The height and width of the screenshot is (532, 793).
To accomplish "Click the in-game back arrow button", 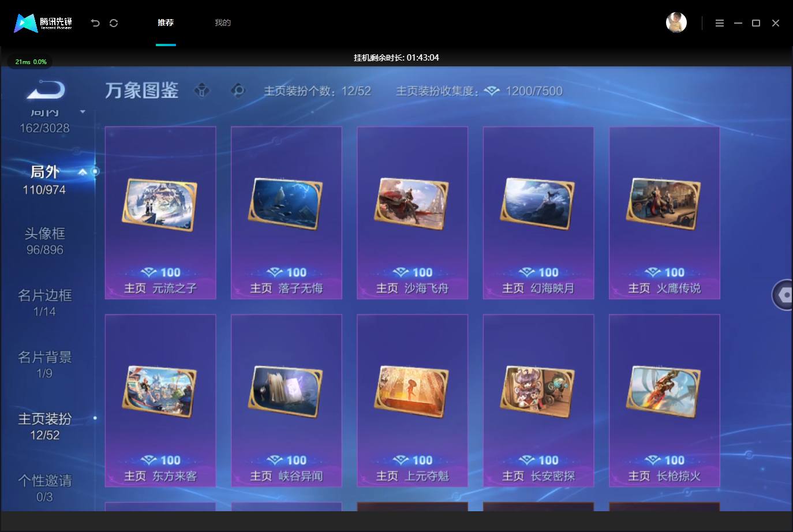I will point(46,90).
